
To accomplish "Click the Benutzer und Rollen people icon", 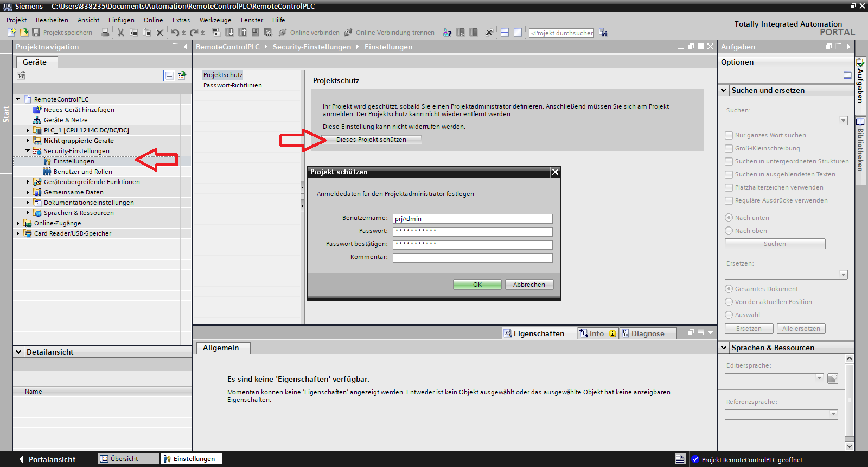I will 47,172.
